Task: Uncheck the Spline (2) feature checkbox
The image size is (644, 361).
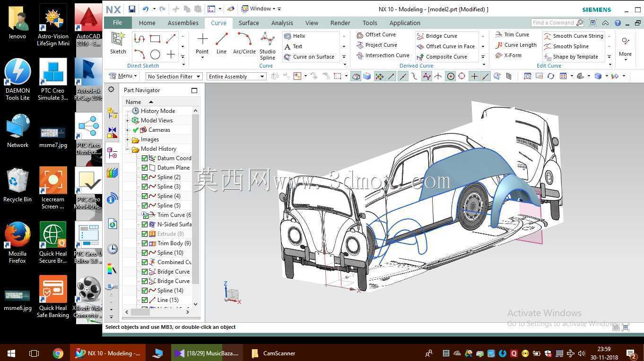Action: (x=145, y=177)
